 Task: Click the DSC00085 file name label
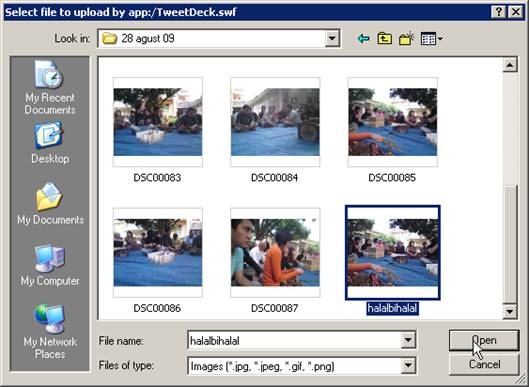(392, 178)
